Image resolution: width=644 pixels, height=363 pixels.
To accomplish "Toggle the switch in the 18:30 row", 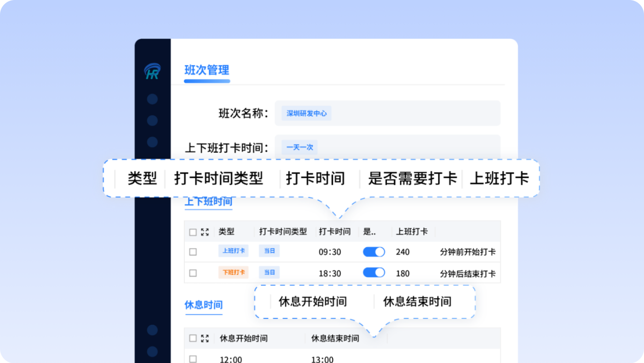I will pyautogui.click(x=374, y=273).
